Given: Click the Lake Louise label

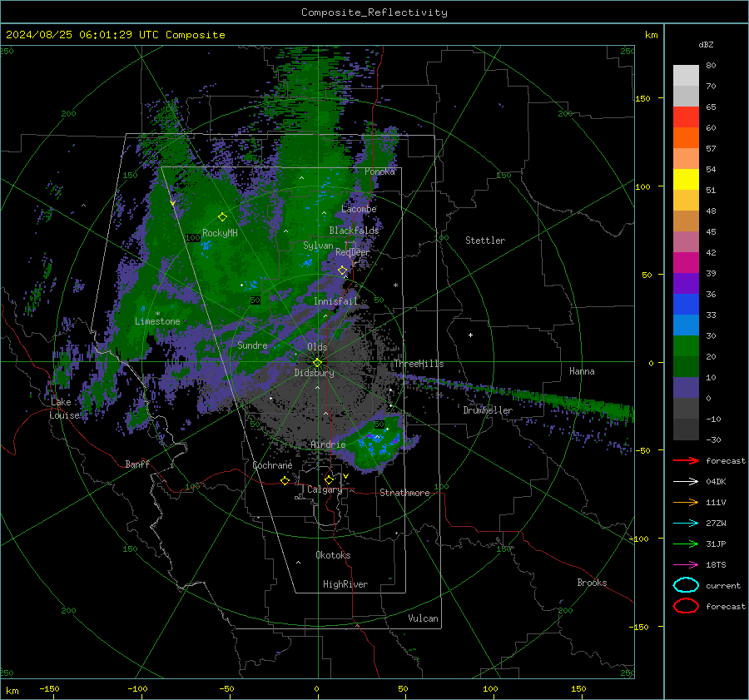Looking at the screenshot, I should click(64, 409).
